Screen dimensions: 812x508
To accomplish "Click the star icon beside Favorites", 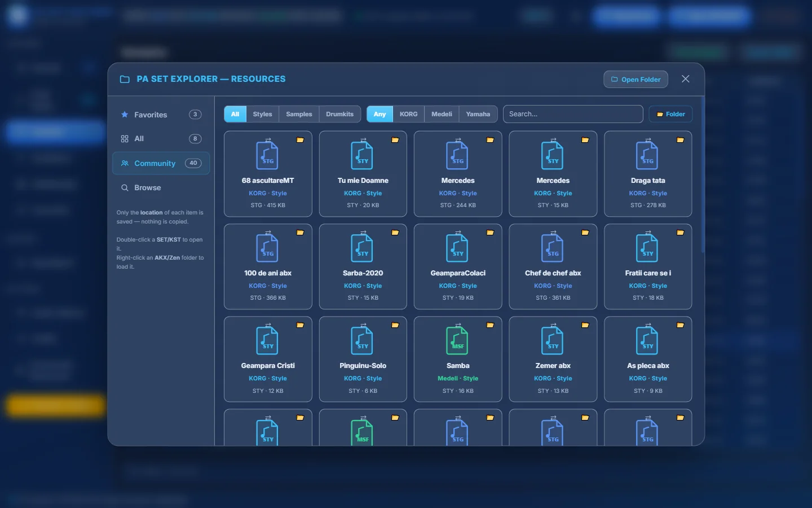I will click(125, 115).
